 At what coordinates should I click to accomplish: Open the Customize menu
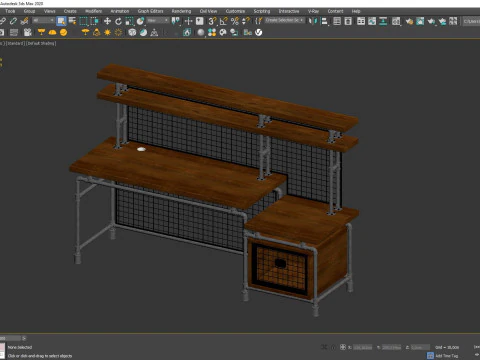coord(235,11)
